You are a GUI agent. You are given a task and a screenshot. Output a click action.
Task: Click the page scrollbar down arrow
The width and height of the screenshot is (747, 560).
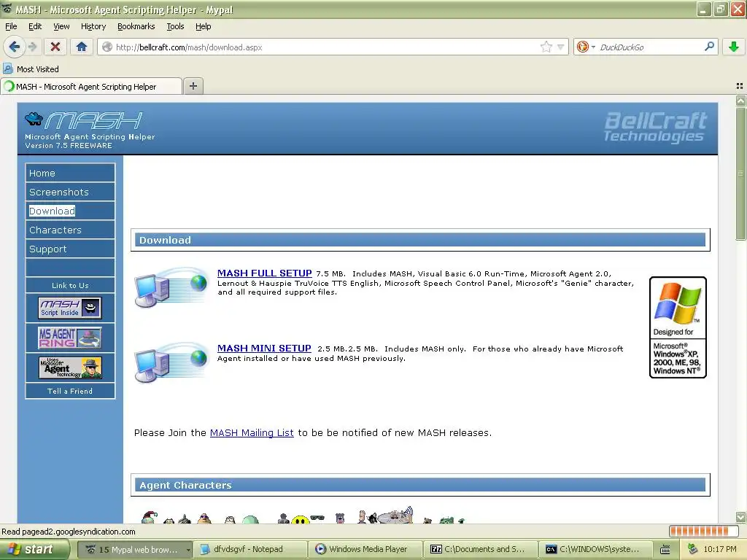tap(740, 517)
